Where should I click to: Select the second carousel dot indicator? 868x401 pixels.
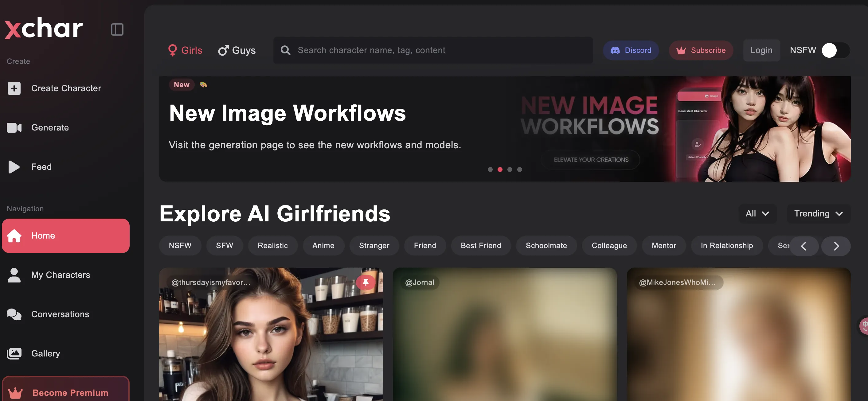[x=500, y=169]
